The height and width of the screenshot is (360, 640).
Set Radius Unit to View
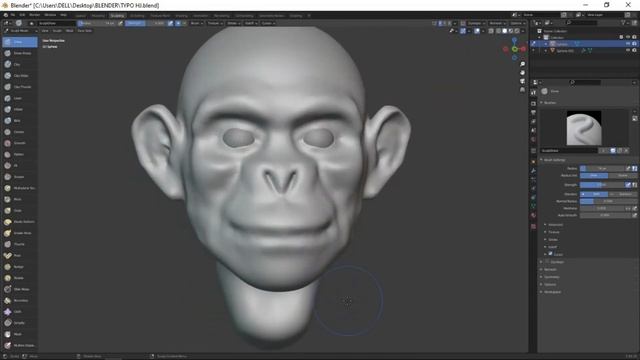pyautogui.click(x=594, y=176)
